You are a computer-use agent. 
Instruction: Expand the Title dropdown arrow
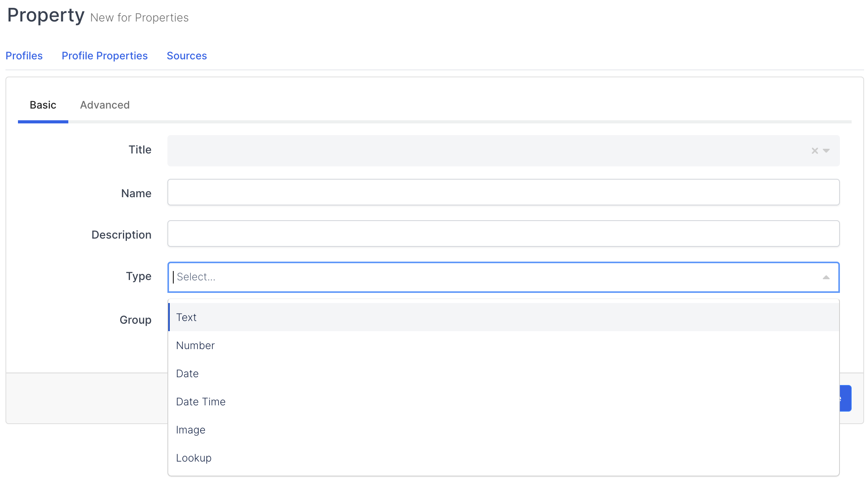tap(826, 151)
